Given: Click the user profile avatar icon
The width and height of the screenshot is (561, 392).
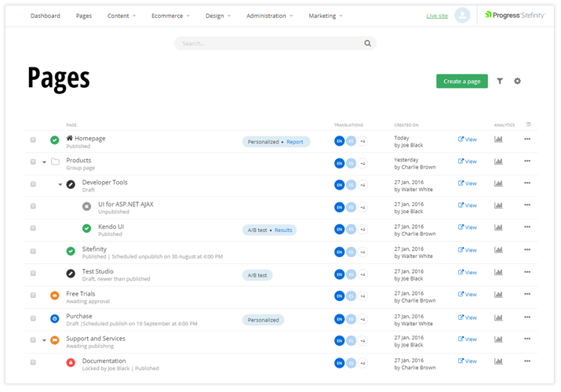Looking at the screenshot, I should click(x=462, y=16).
